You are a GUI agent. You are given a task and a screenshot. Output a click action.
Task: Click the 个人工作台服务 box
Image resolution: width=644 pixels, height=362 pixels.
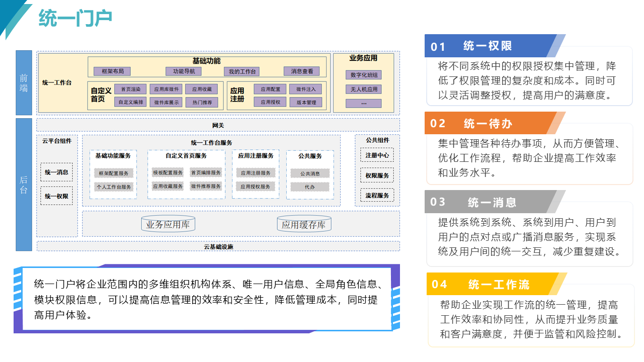click(x=114, y=187)
